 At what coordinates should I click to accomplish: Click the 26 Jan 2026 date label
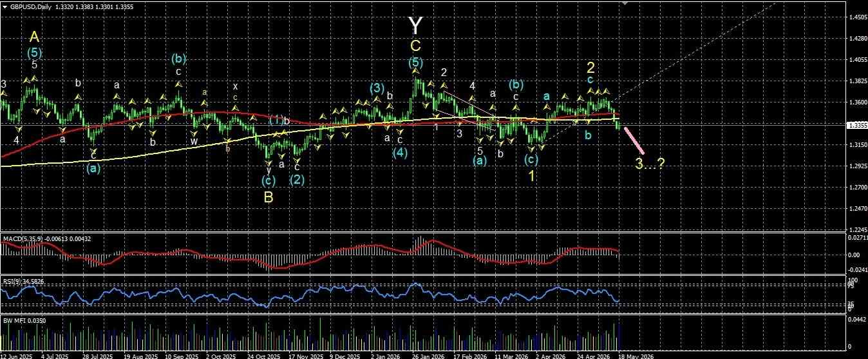428,355
